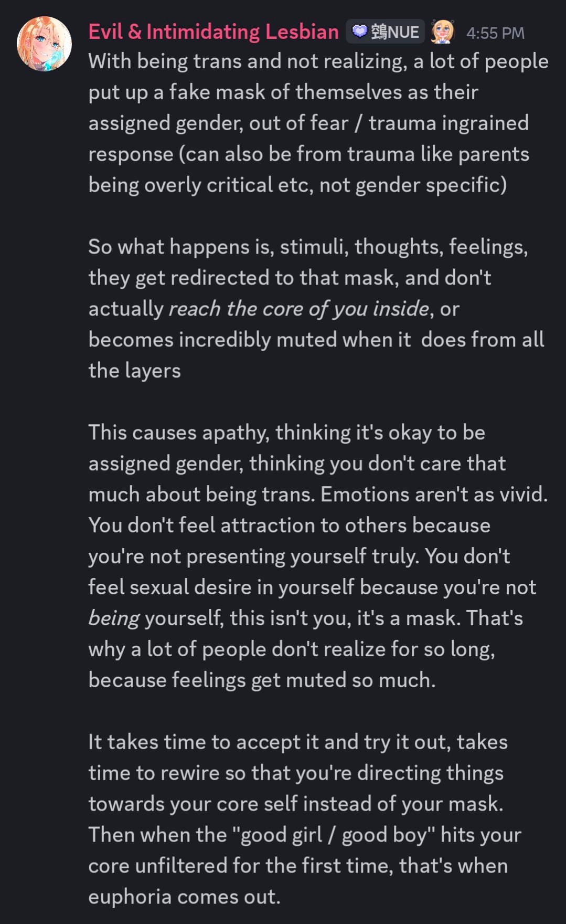Viewport: 566px width, 924px height.
Task: Click the italic word "being" in the third paragraph
Action: pos(114,618)
